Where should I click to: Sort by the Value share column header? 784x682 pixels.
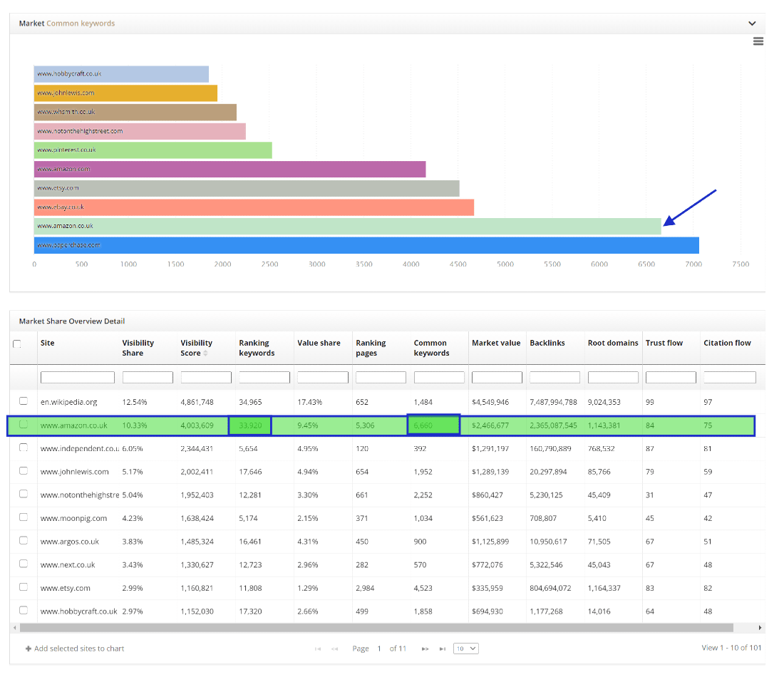pyautogui.click(x=319, y=343)
